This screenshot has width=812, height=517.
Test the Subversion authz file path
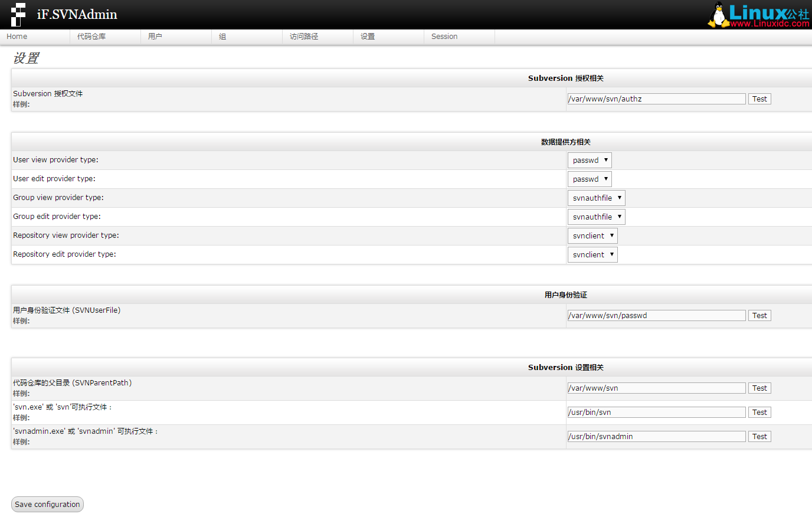pos(759,99)
